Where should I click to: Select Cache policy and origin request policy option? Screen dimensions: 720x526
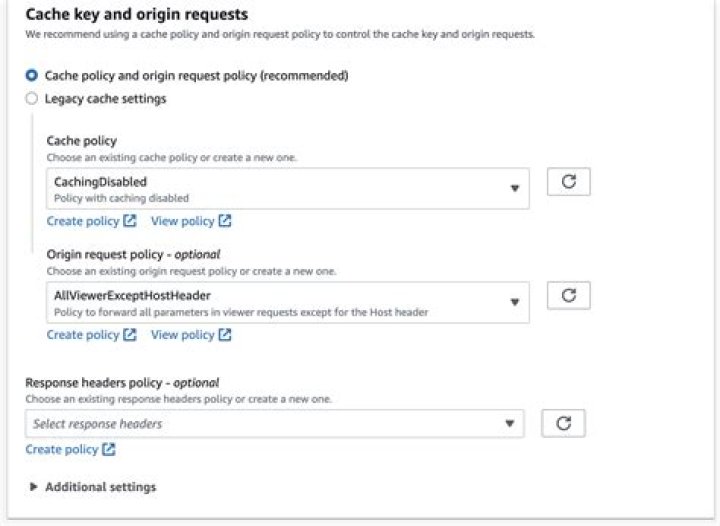32,75
